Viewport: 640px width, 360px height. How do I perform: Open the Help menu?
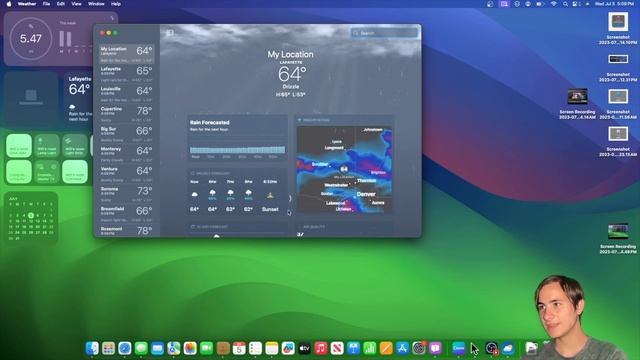tap(116, 4)
